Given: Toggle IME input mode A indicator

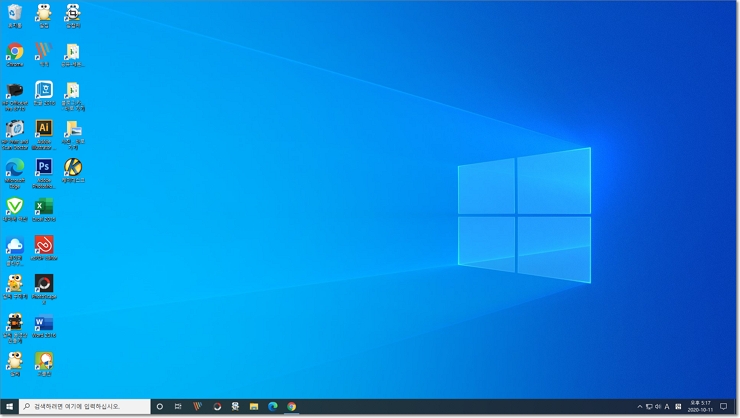Looking at the screenshot, I should tap(667, 406).
